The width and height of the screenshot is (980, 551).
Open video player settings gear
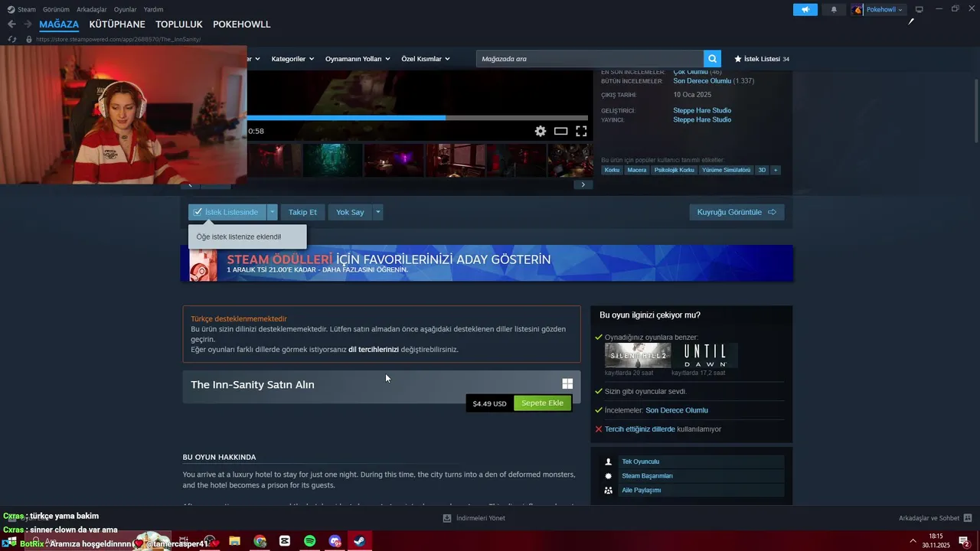coord(541,131)
